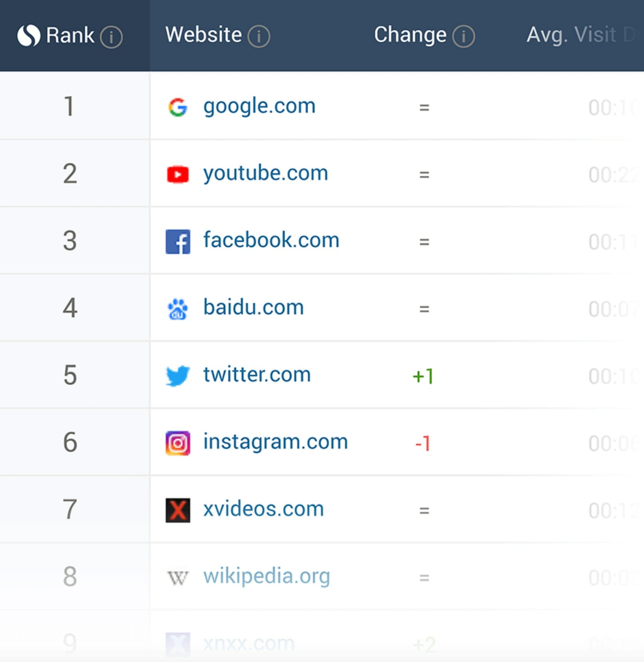Click the +1 change value for twitter.com
This screenshot has width=644, height=662.
pos(423,376)
